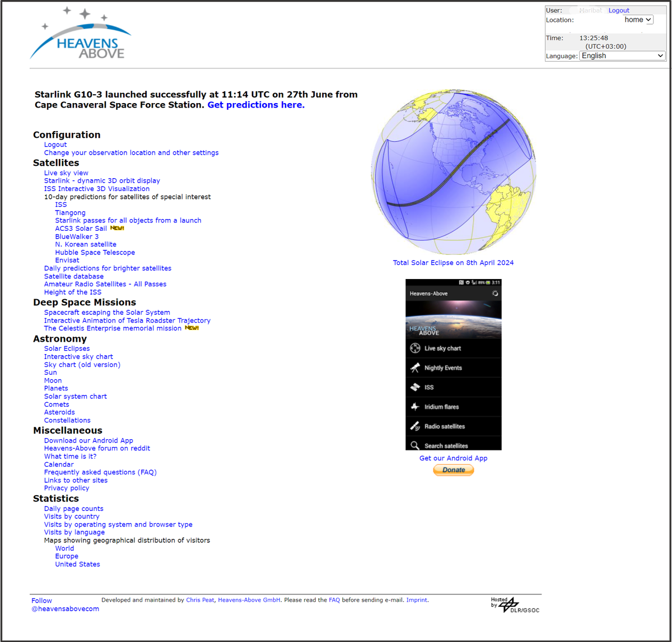Follow @heavensabovecom link

pyautogui.click(x=65, y=605)
